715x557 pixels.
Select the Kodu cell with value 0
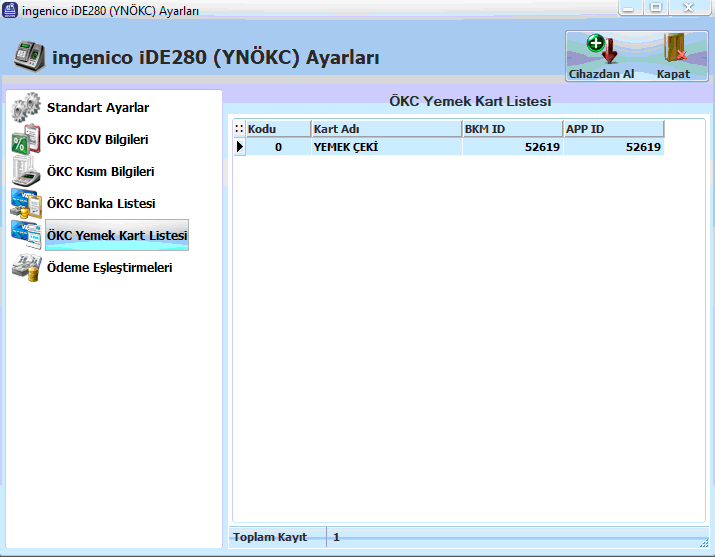[x=279, y=147]
